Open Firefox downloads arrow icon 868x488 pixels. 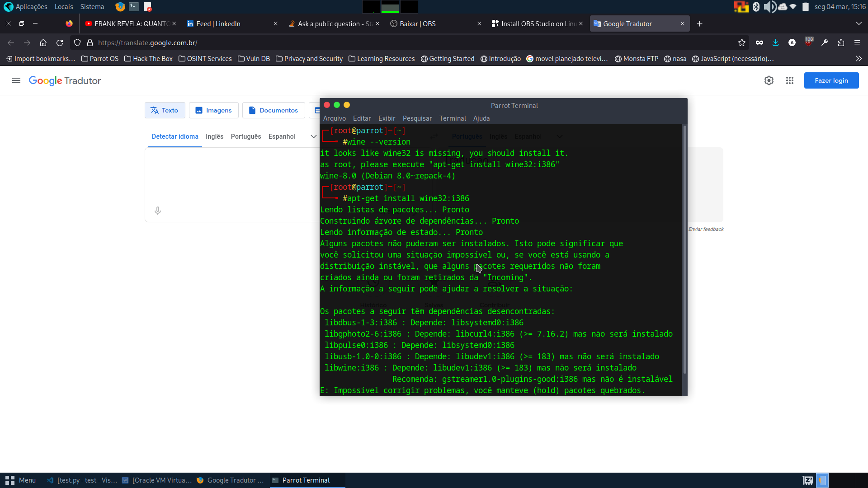coord(775,42)
